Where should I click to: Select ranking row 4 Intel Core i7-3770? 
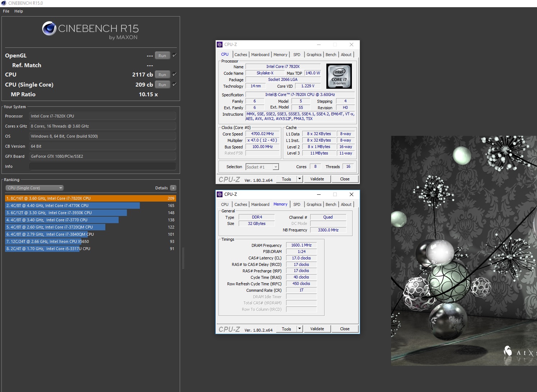(91, 220)
